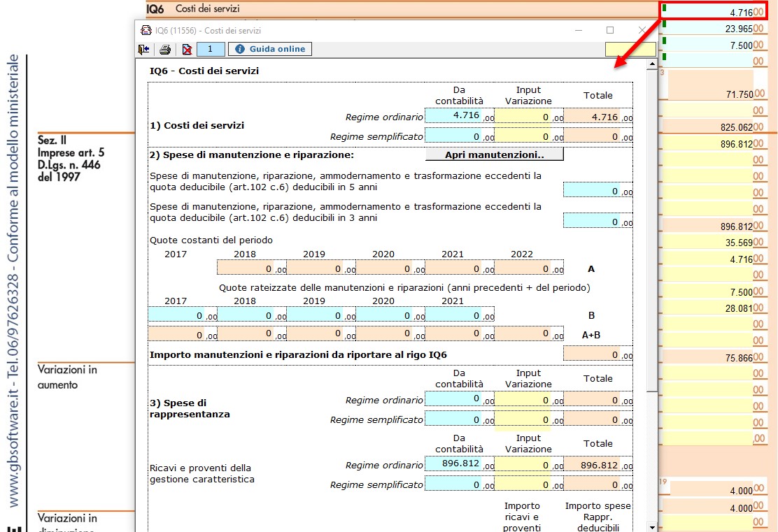Click the printer icon in dialog toolbar

[x=165, y=49]
